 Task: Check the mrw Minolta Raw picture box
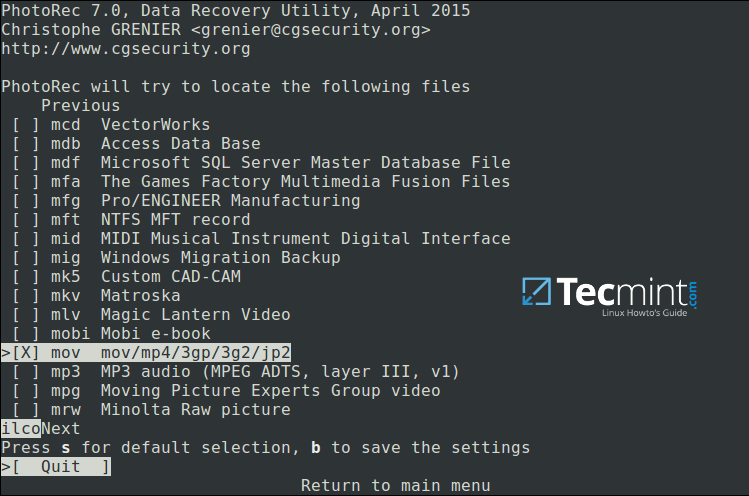[x=26, y=410]
